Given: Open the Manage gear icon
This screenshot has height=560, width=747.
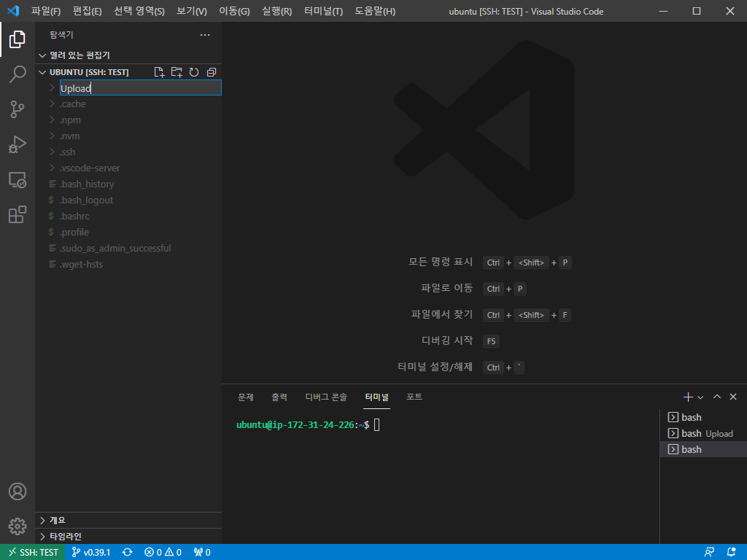Looking at the screenshot, I should pyautogui.click(x=18, y=526).
